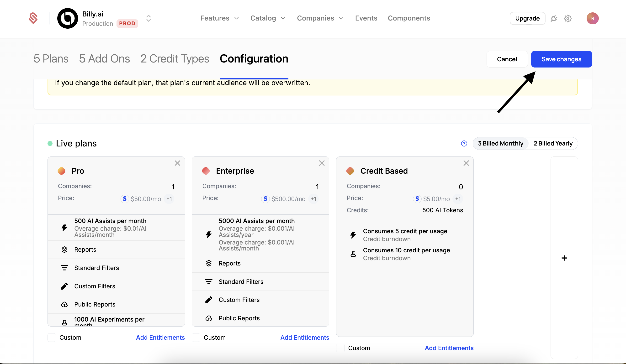
Task: Click the help question mark near Live plans
Action: (464, 143)
